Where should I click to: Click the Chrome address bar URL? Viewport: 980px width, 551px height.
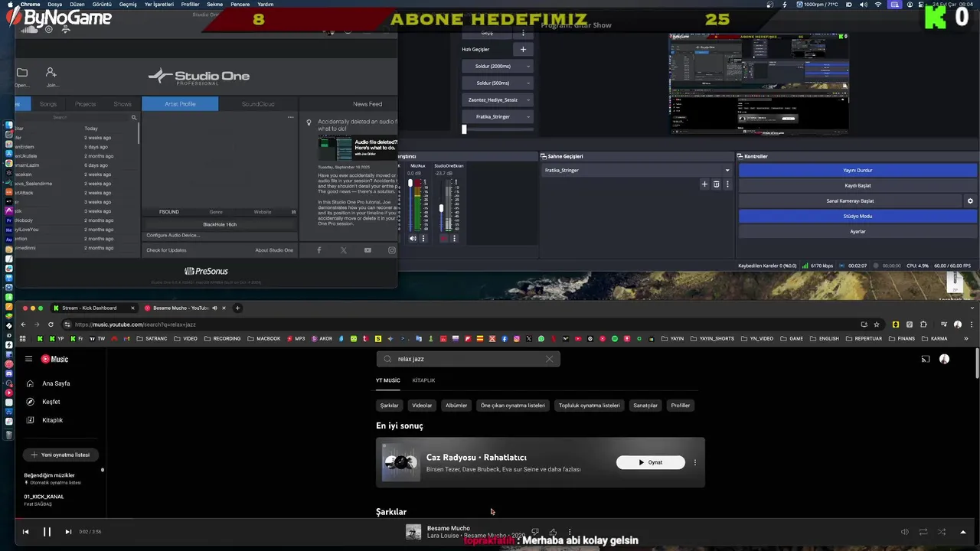136,324
